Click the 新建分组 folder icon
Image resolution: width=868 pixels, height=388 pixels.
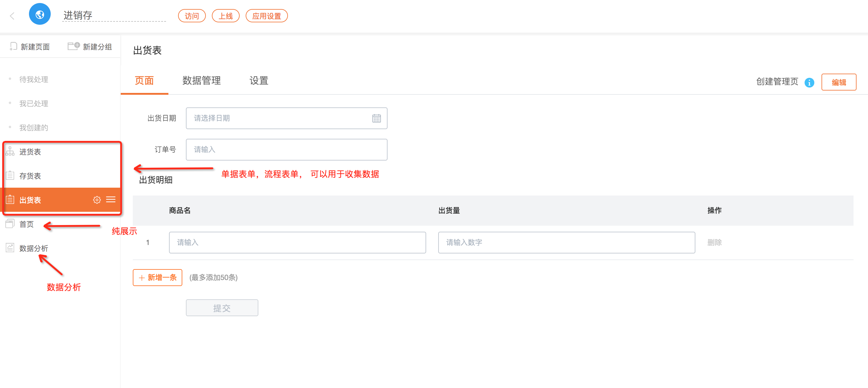73,46
